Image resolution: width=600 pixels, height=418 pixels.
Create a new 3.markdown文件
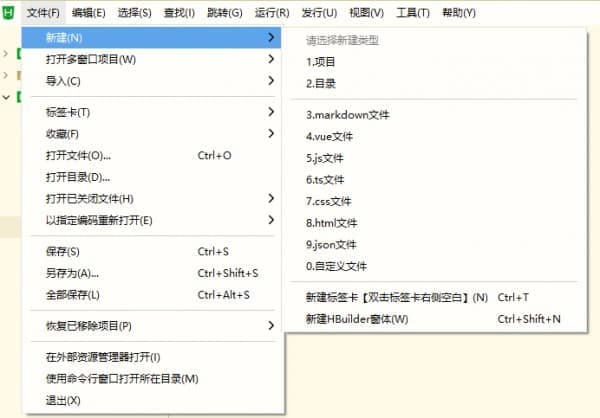click(x=347, y=115)
